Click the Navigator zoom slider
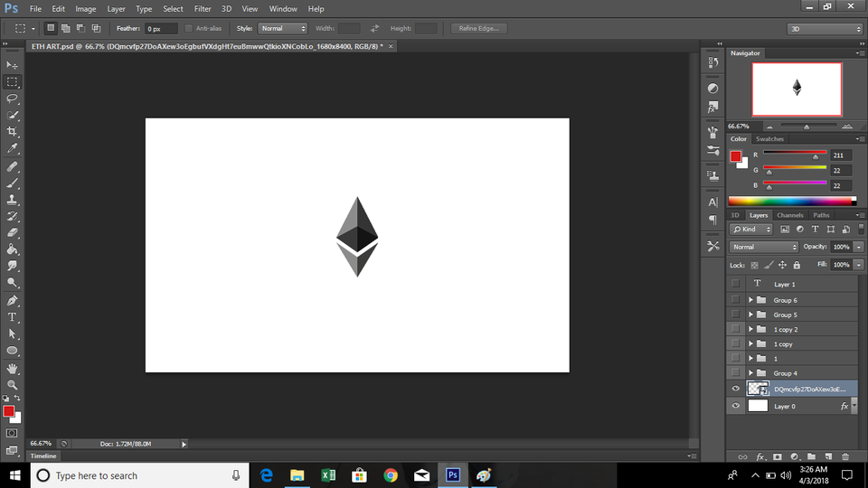This screenshot has width=868, height=488. coord(808,127)
